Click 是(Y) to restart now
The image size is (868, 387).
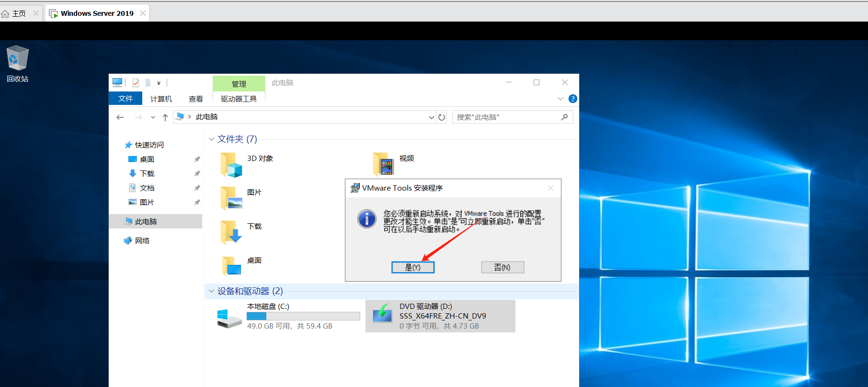tap(413, 267)
